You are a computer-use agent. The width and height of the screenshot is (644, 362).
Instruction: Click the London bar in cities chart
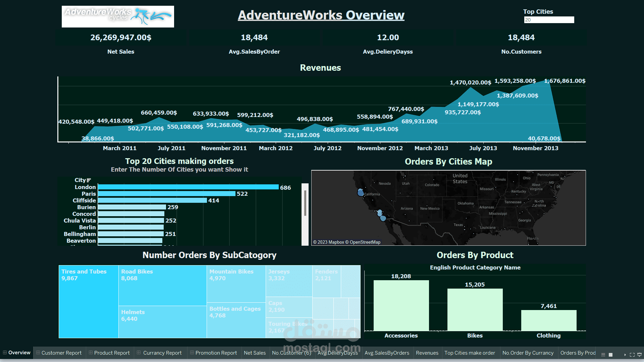188,187
